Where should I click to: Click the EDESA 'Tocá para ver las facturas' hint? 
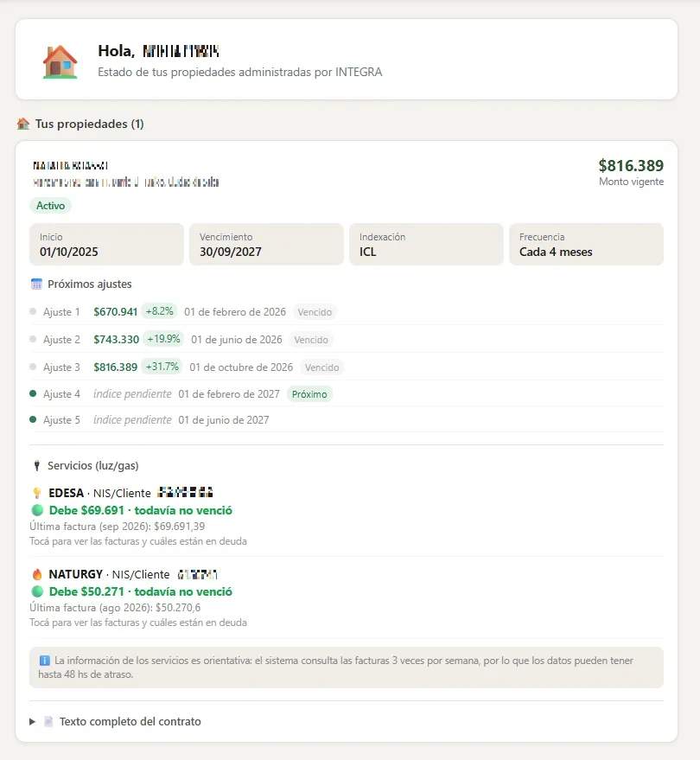point(138,541)
